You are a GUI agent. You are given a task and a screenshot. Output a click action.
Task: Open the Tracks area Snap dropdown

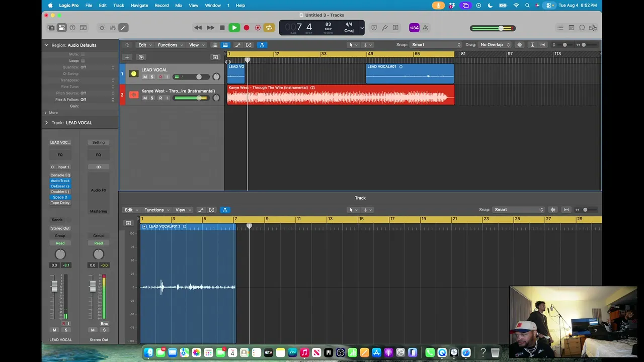point(436,45)
